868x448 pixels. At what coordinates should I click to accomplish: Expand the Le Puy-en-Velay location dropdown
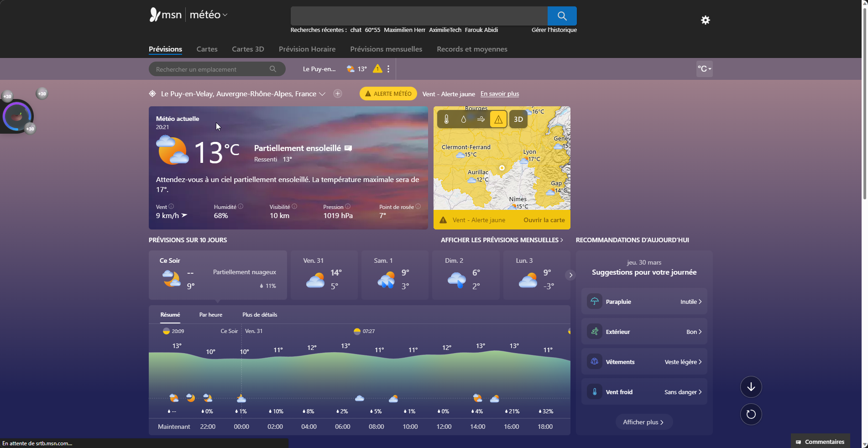pos(322,94)
